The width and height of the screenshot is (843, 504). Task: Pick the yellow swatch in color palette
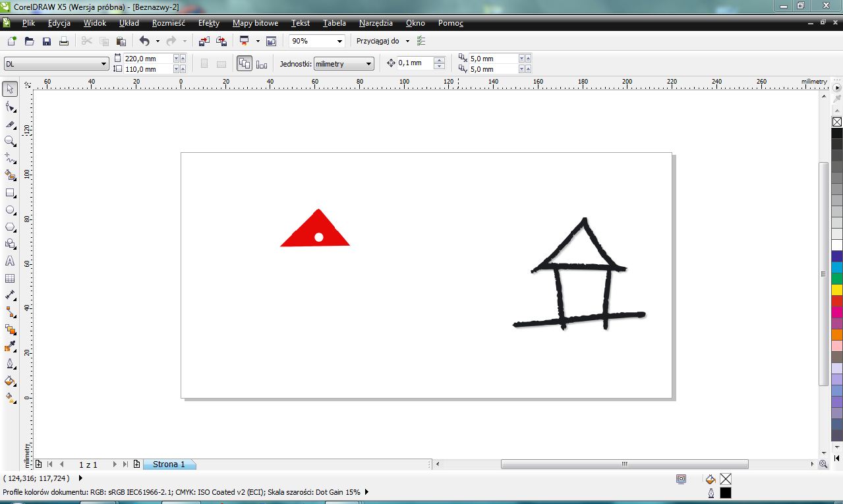pos(837,290)
